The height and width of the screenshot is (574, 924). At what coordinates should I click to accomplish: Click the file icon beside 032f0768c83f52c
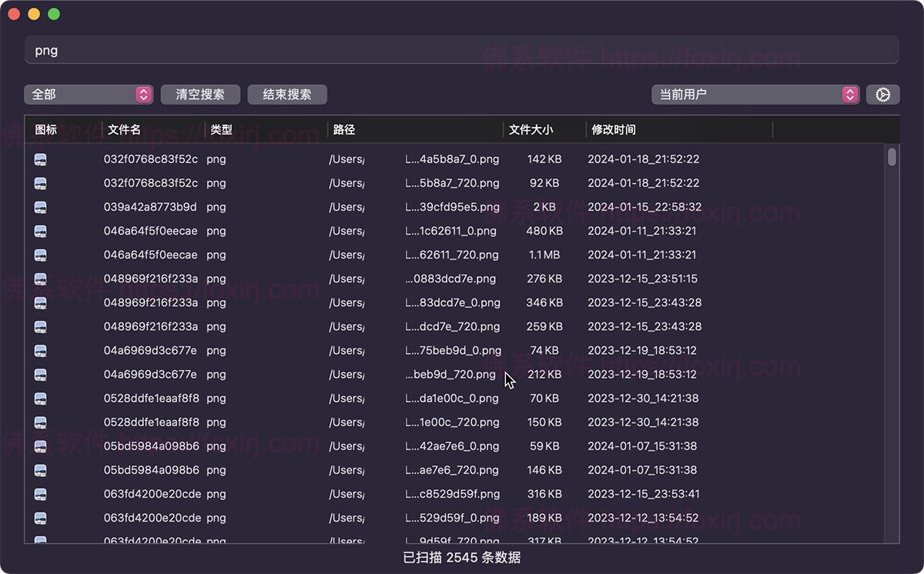[40, 159]
